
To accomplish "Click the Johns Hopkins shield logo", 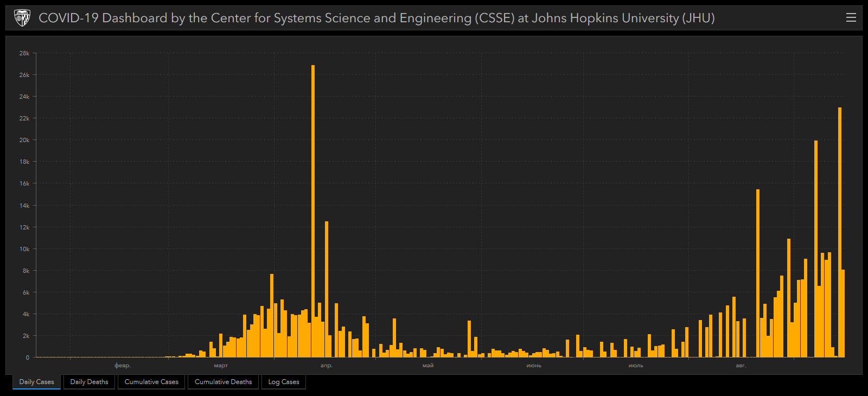I will 22,18.
